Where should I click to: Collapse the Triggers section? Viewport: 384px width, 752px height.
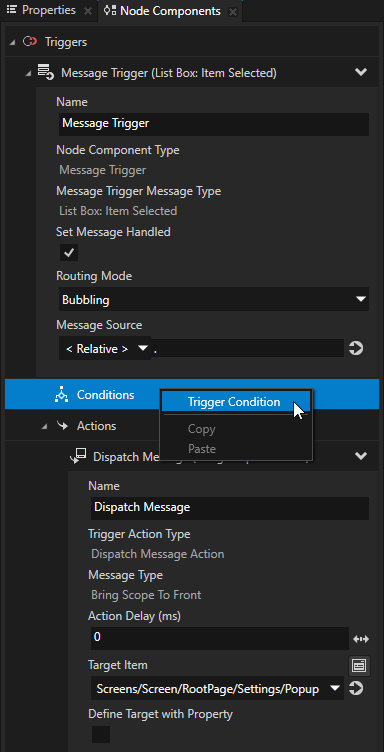coord(12,42)
